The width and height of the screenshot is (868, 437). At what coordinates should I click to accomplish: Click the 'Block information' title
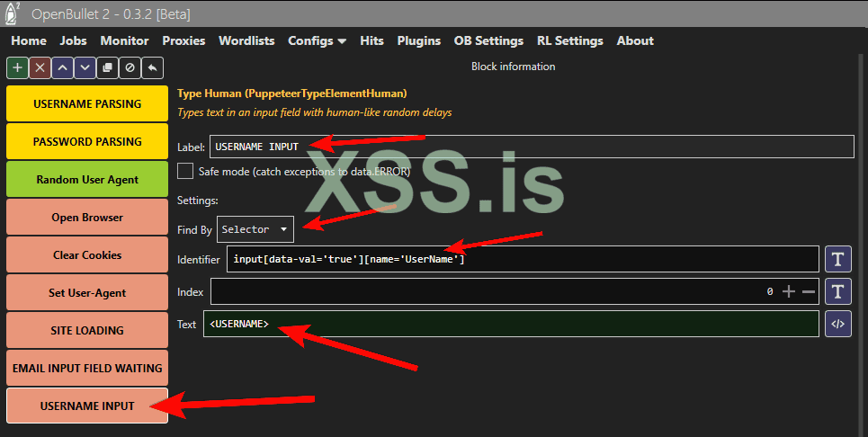point(514,67)
